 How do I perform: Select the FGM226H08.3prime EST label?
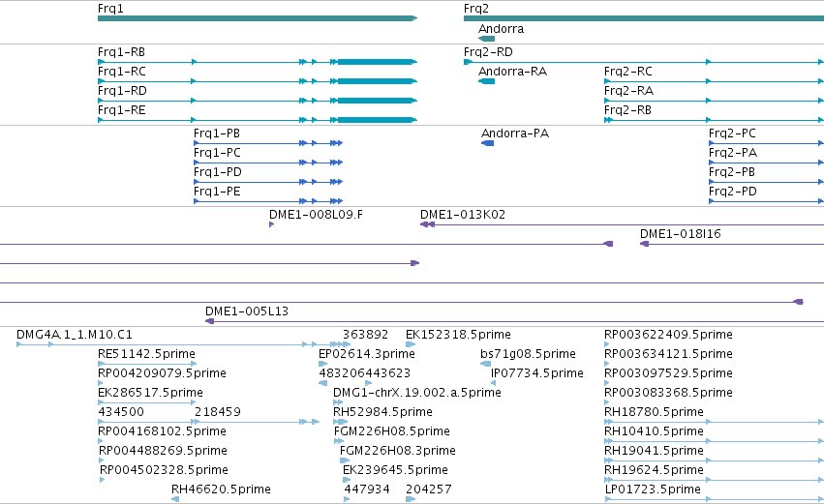[x=398, y=451]
